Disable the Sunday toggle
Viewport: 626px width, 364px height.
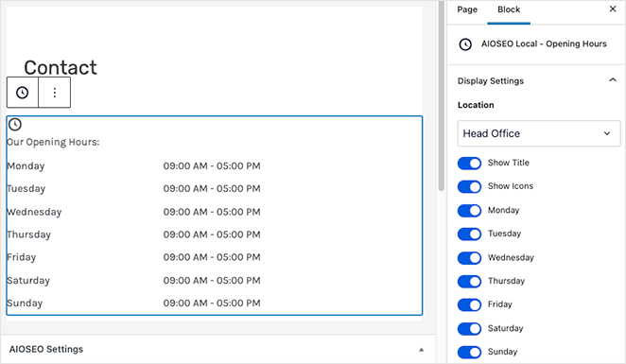[469, 352]
